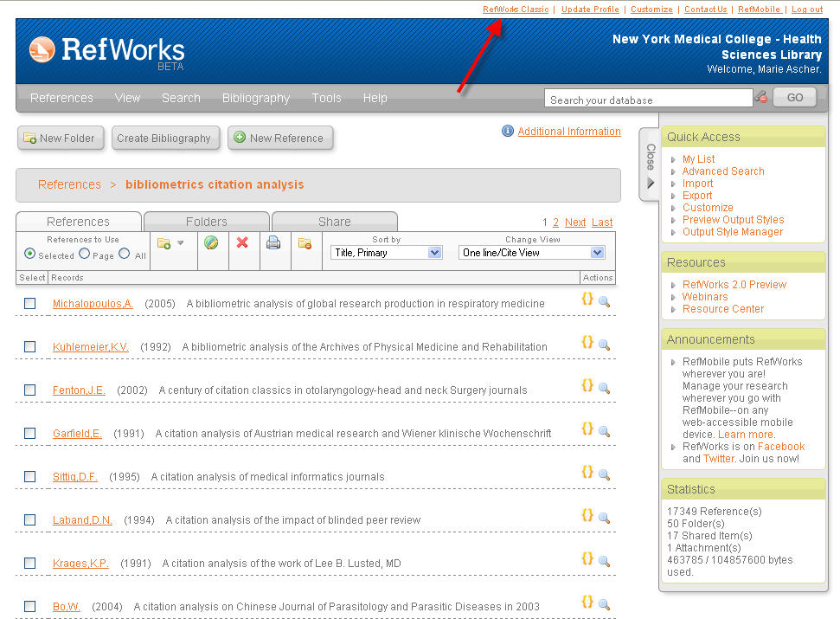Image resolution: width=840 pixels, height=619 pixels.
Task: Open the magnifier view icon for Laband
Action: click(x=605, y=519)
